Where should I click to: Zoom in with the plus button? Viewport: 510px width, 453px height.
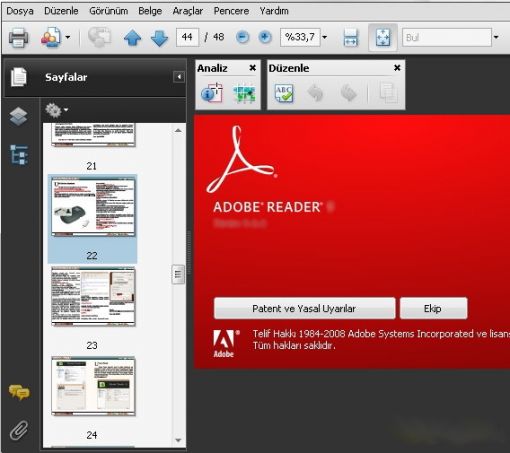[x=265, y=37]
